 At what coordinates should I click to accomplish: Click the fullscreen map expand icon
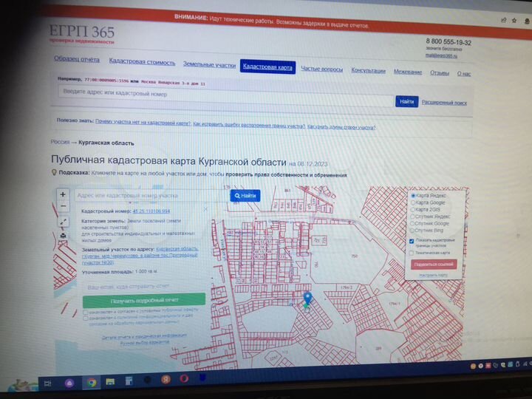[x=63, y=222]
